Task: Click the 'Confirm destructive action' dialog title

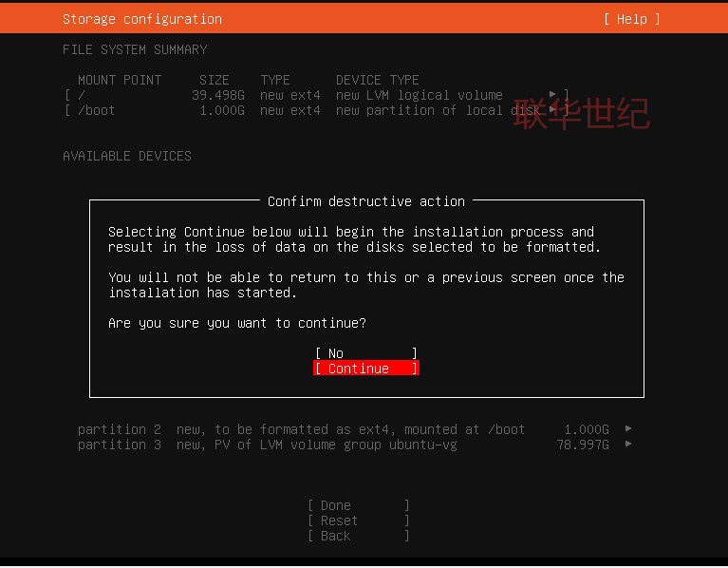Action: coord(365,201)
